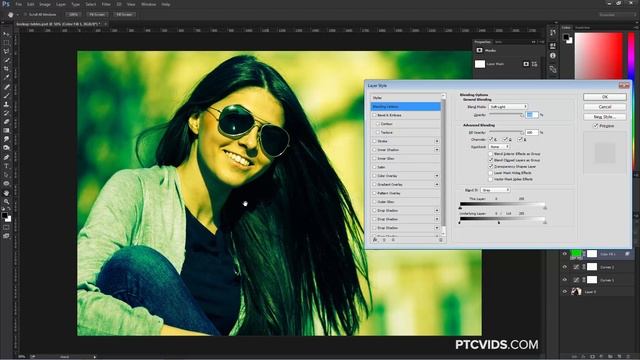The height and width of the screenshot is (360, 640).
Task: Open the Image menu
Action: tap(45, 4)
